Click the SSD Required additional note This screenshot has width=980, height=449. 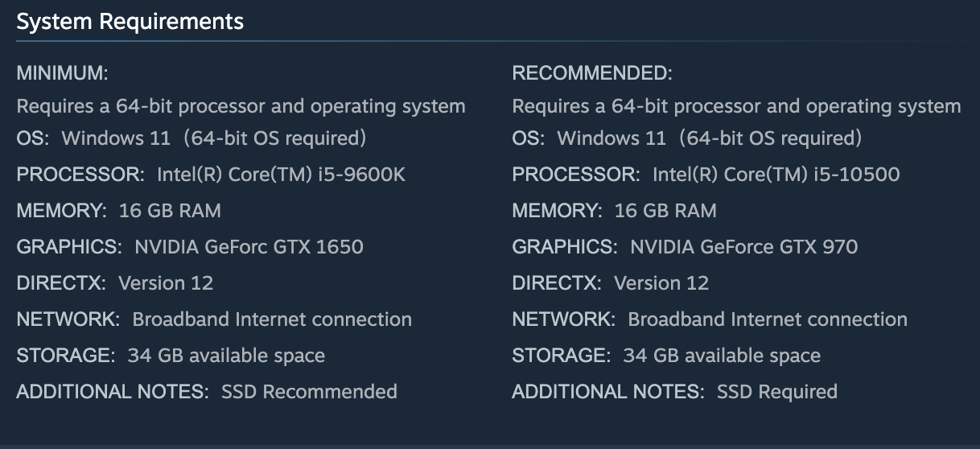[x=777, y=392]
